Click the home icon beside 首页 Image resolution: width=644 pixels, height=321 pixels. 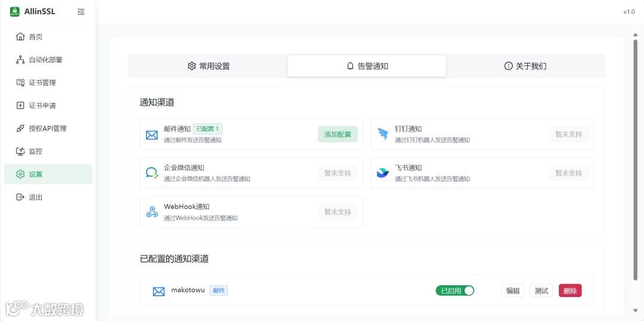pos(20,37)
